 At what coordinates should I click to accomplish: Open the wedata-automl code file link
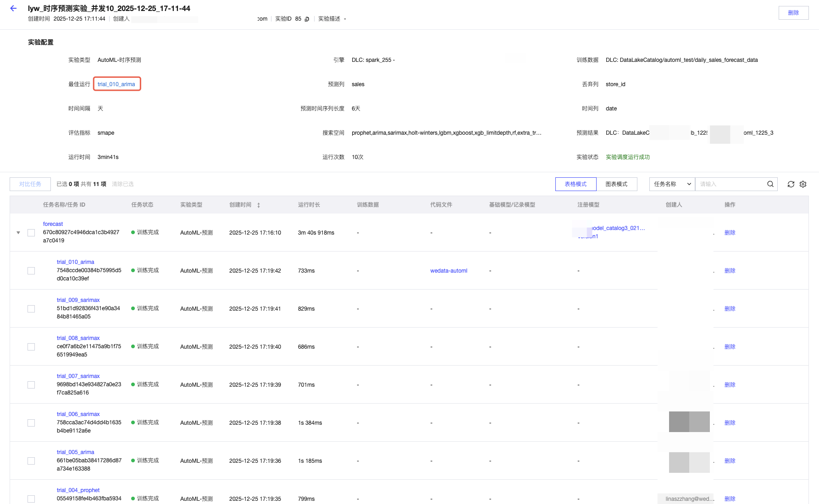pyautogui.click(x=448, y=271)
